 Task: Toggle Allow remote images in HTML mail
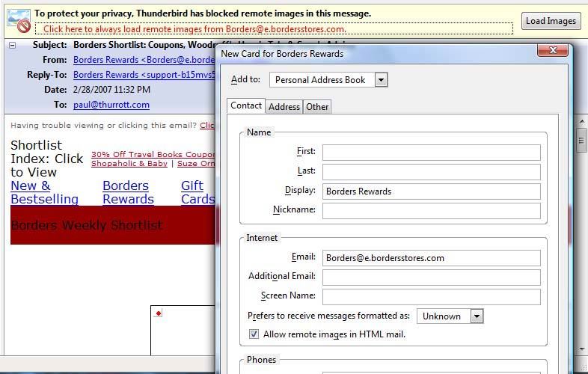254,334
